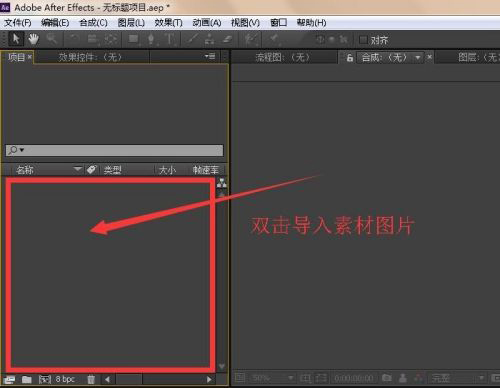Select the Selection arrow tool

coord(16,39)
